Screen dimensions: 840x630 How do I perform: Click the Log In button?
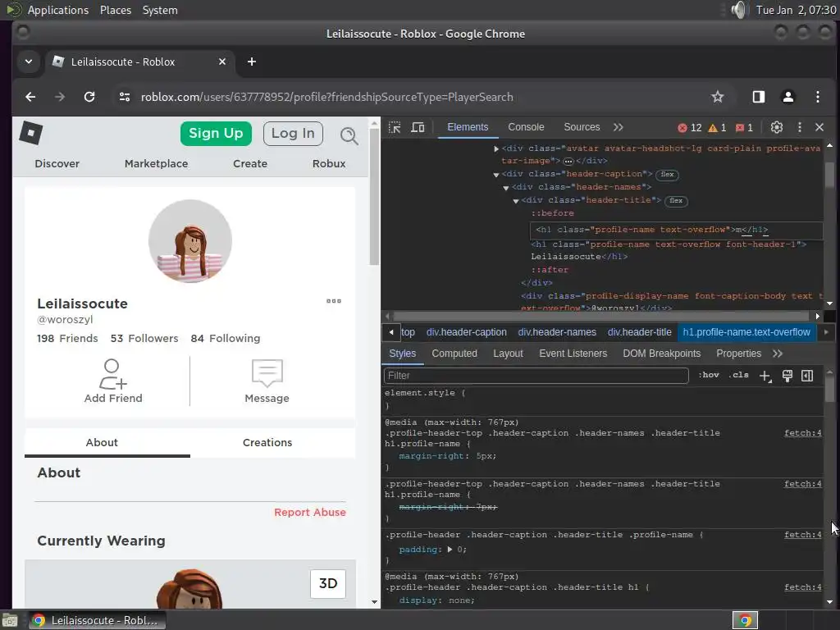click(293, 134)
